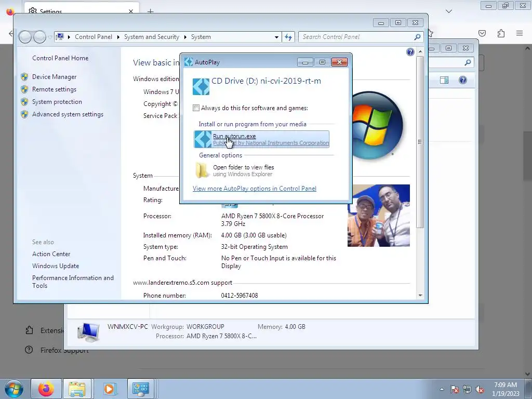
Task: Check Always do this for software and games
Action: pos(196,108)
